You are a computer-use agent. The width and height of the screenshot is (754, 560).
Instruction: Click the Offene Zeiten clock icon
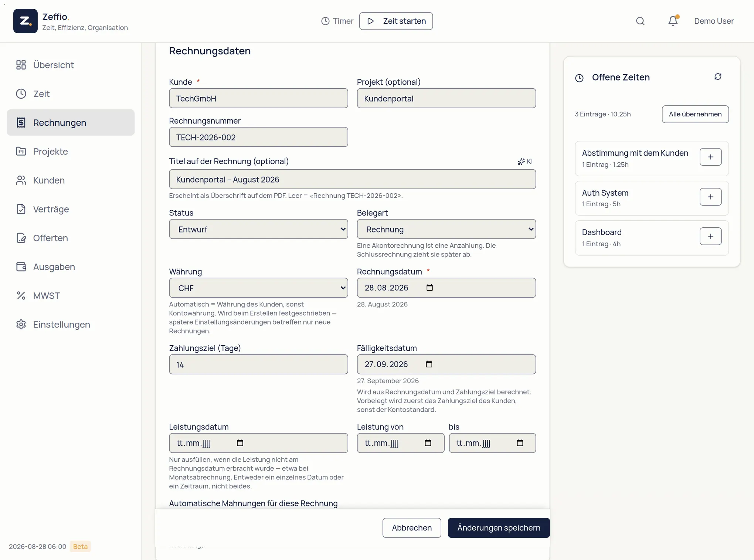click(x=579, y=78)
